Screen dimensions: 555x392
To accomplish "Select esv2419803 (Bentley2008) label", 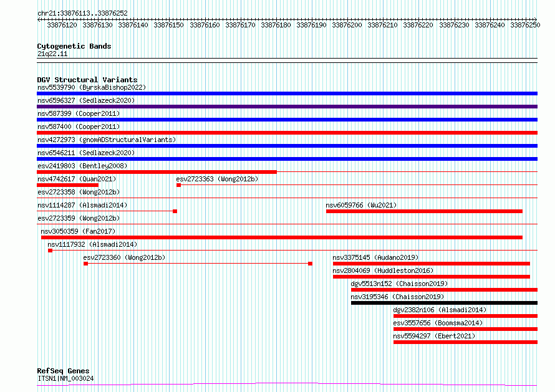I will point(82,166).
